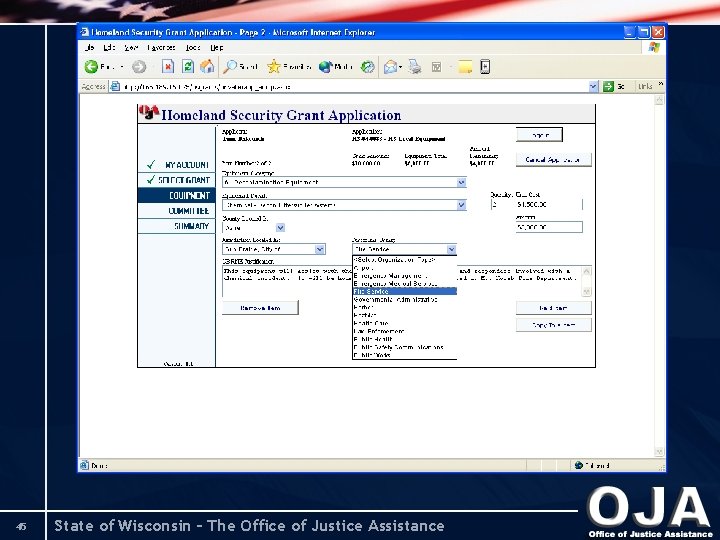Screen dimensions: 720x540
Task: Refresh the page using green arrows icon
Action: point(188,67)
